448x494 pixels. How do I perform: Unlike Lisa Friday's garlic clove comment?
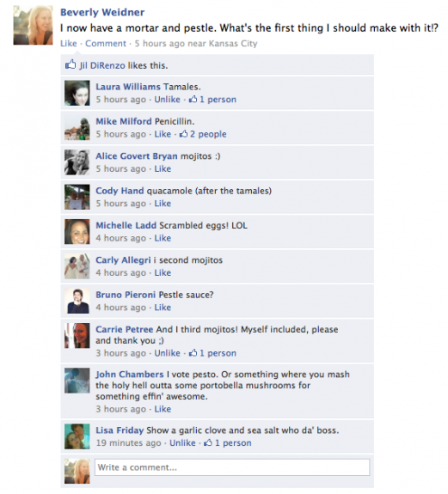182,442
